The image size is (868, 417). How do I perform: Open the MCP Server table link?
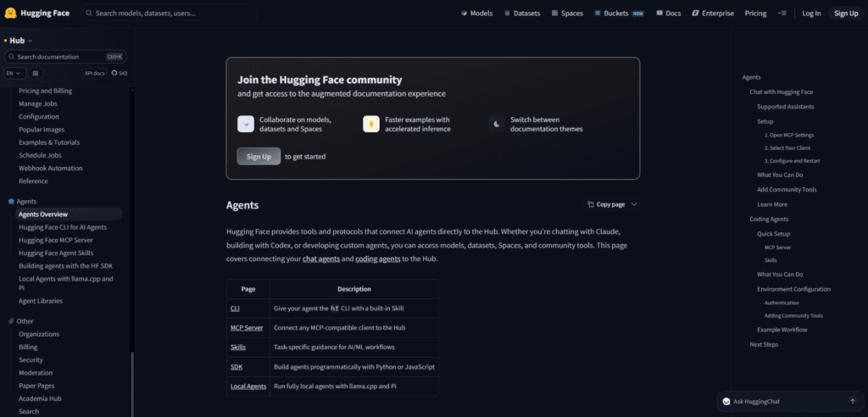point(247,328)
